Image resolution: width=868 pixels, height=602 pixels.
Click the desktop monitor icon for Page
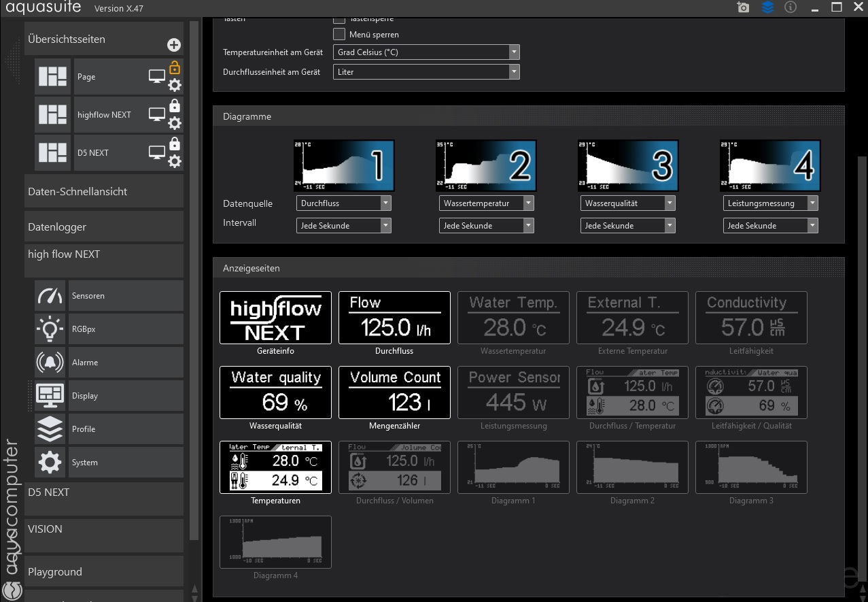click(x=157, y=77)
